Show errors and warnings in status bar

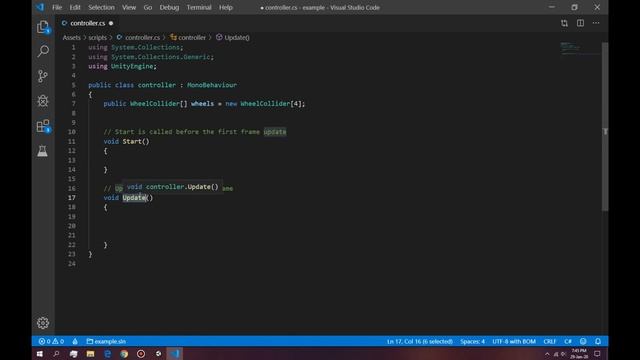pyautogui.click(x=51, y=341)
